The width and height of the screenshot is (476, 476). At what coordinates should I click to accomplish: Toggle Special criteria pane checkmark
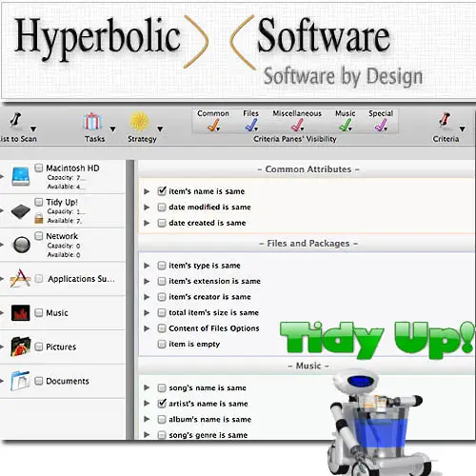[381, 125]
